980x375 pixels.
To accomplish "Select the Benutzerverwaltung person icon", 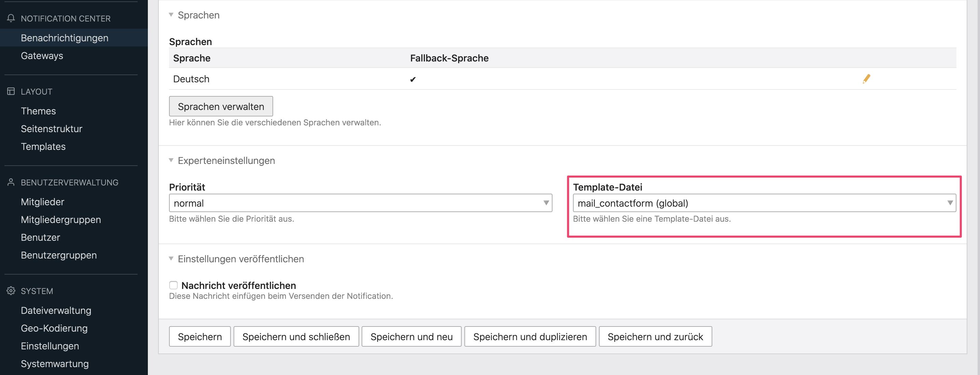I will (x=10, y=182).
